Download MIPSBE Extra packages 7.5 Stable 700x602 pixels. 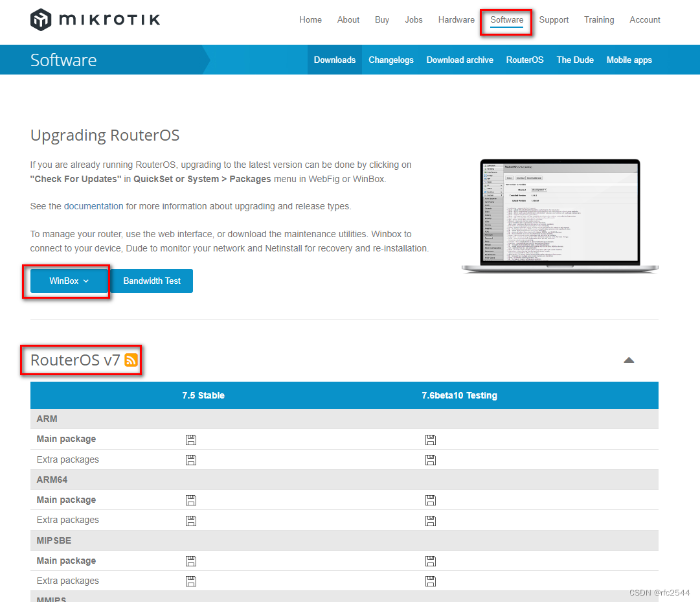(191, 581)
